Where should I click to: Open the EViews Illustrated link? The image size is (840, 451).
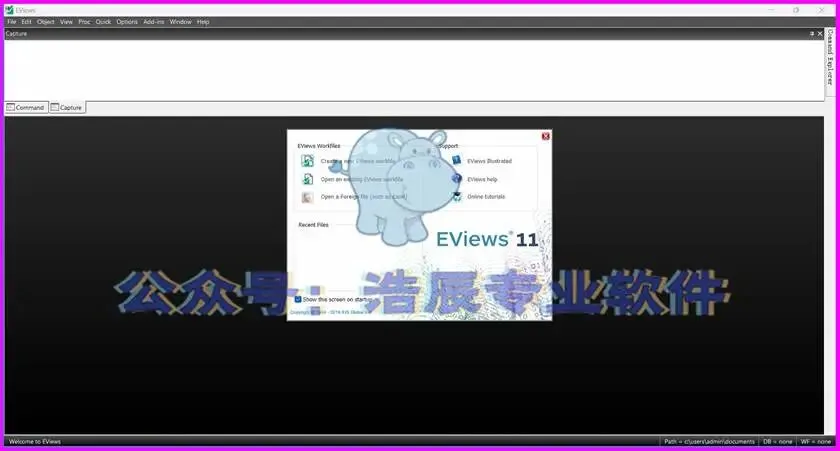tap(489, 161)
